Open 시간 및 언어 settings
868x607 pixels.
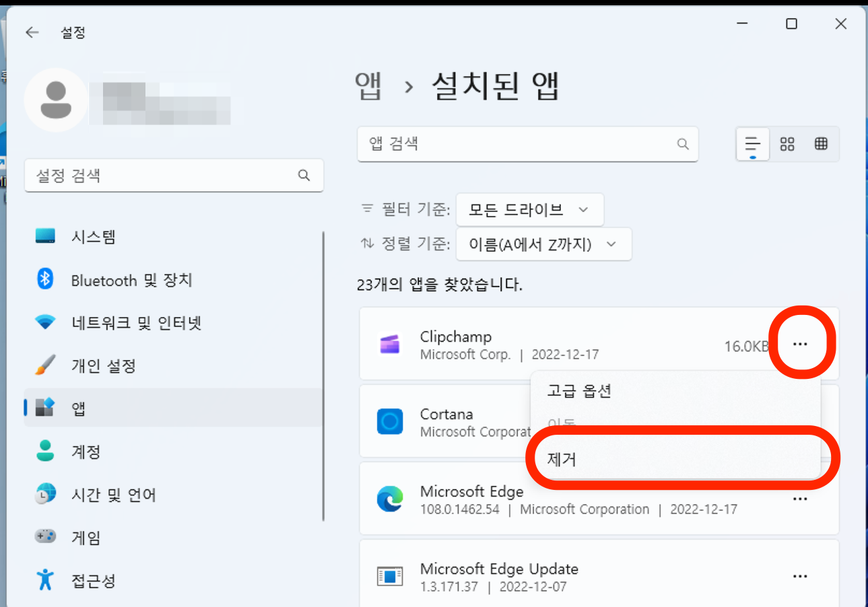click(174, 495)
